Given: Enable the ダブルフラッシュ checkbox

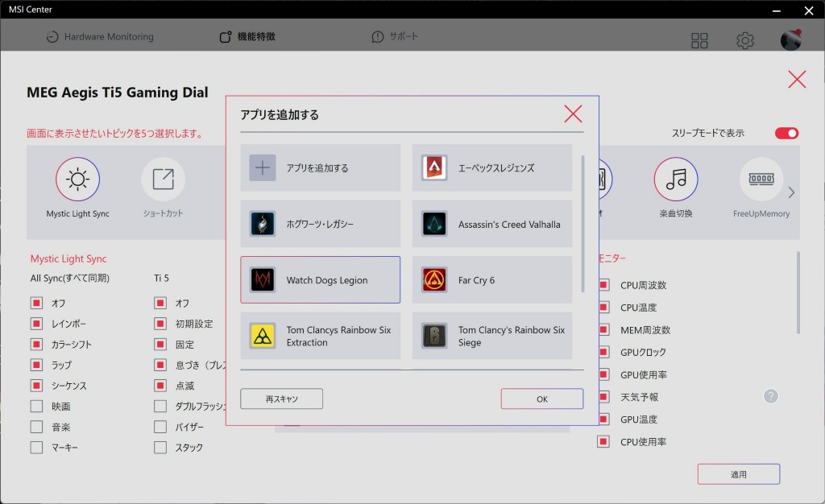Looking at the screenshot, I should (x=160, y=407).
